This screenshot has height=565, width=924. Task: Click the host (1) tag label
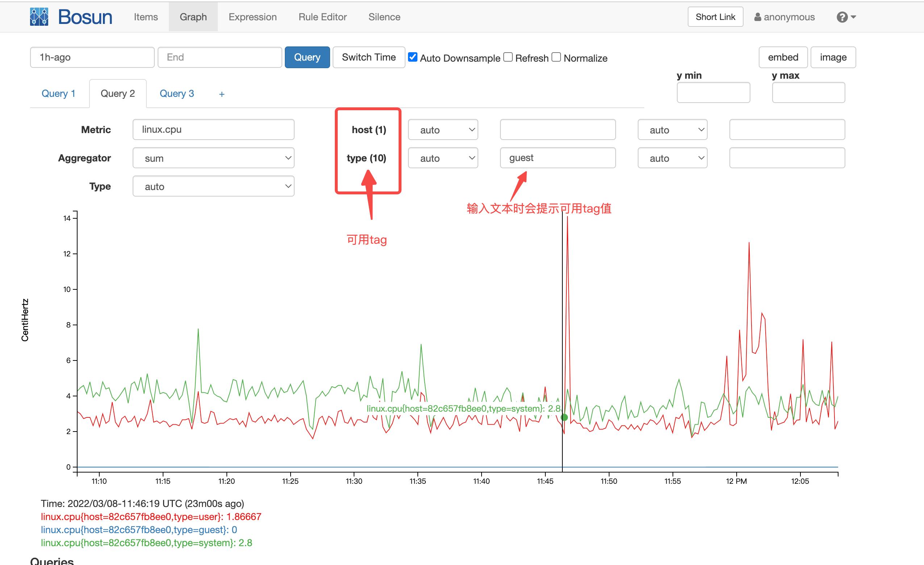369,130
